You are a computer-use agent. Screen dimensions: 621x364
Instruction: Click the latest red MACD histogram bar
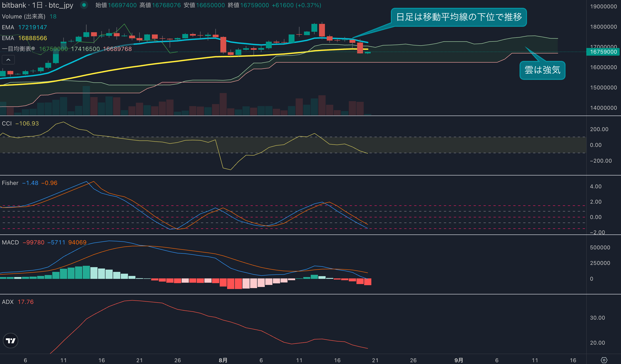pos(368,282)
